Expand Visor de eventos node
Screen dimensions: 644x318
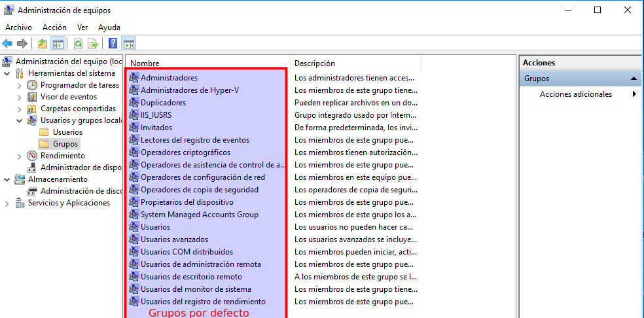click(x=19, y=97)
